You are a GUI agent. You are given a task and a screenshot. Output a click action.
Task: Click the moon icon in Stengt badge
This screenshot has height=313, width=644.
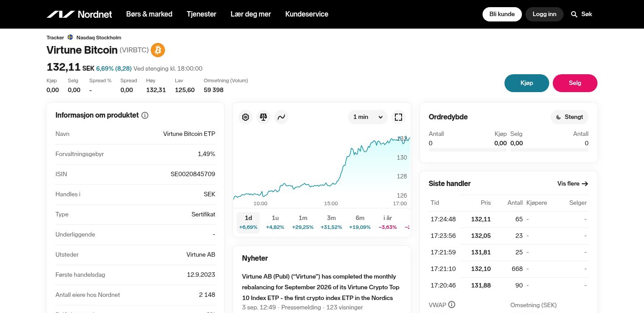click(559, 117)
